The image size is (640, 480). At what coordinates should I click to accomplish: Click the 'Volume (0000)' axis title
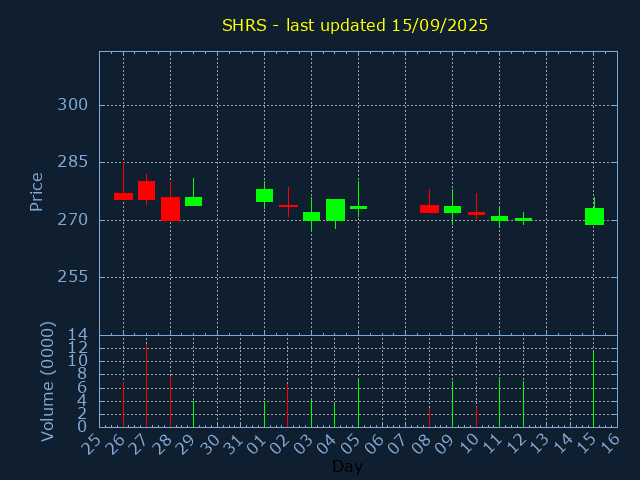click(x=47, y=382)
